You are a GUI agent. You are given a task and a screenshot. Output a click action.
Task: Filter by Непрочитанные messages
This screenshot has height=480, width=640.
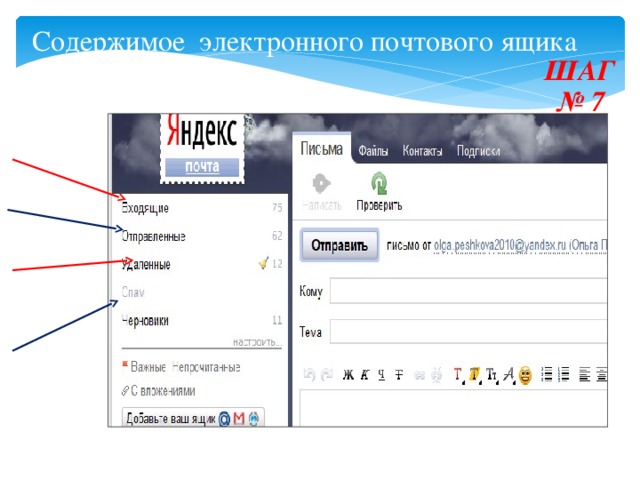click(x=206, y=367)
